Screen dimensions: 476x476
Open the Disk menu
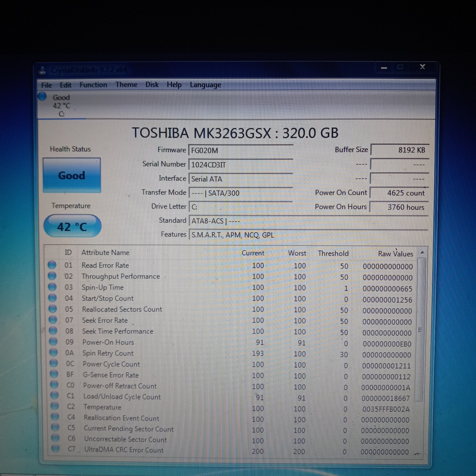pyautogui.click(x=152, y=84)
